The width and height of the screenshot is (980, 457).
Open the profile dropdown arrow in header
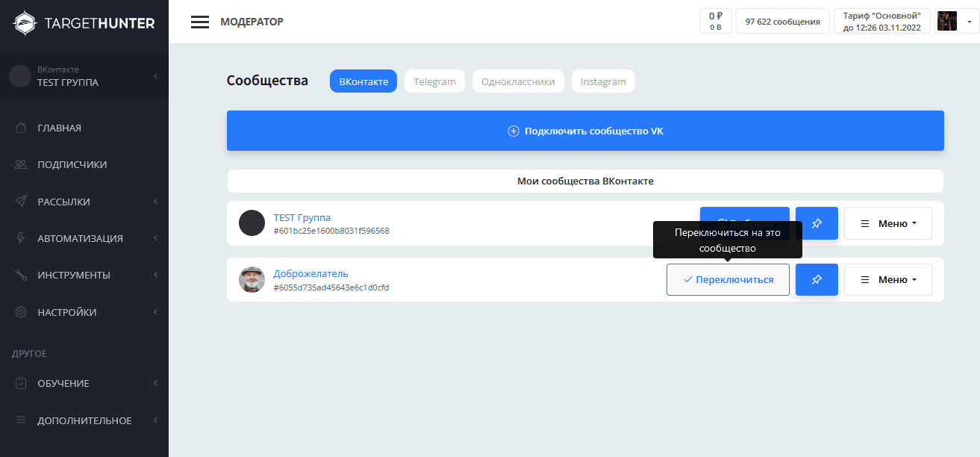pos(969,22)
